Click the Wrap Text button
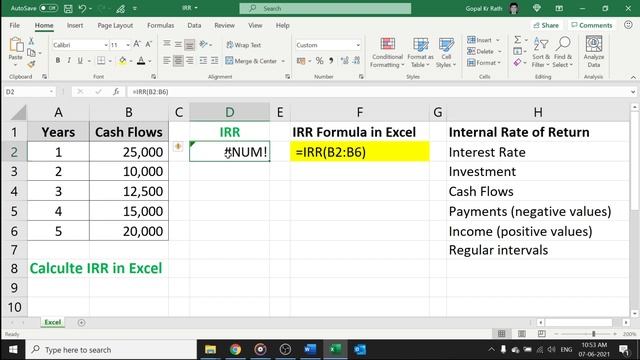640x360 pixels. click(244, 45)
